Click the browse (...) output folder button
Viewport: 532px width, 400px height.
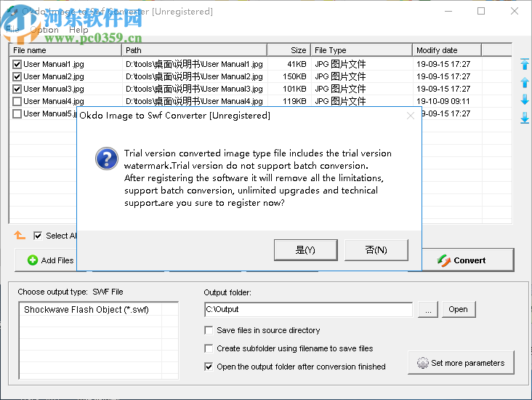click(x=428, y=309)
